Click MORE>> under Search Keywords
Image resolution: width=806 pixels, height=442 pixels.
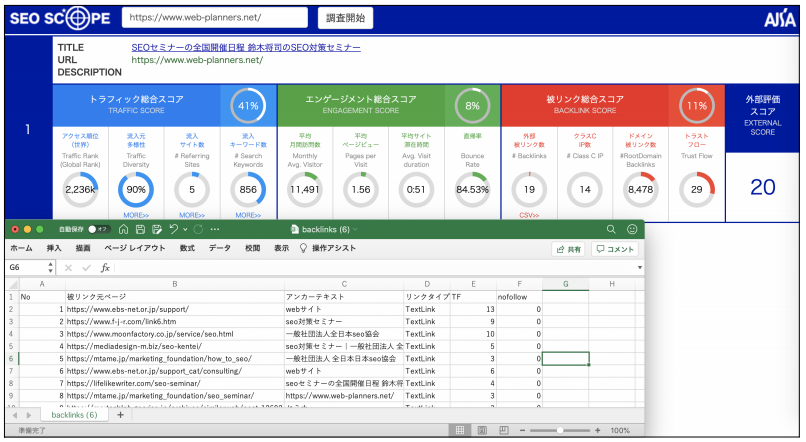pyautogui.click(x=248, y=215)
